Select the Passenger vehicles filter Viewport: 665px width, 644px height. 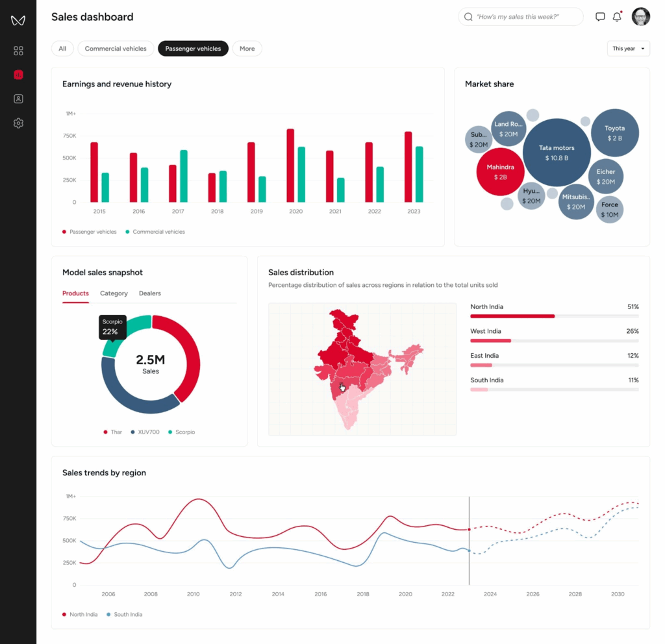pos(193,49)
